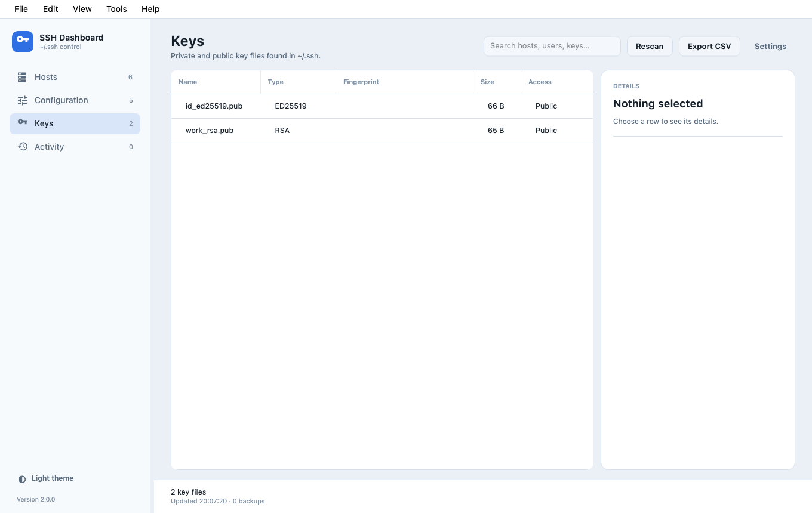
Task: Sort by the Fingerprint column header
Action: tap(404, 82)
